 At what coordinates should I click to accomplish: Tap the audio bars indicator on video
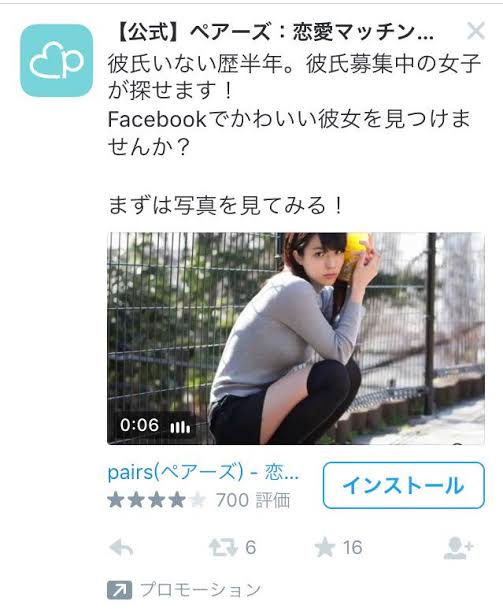point(181,427)
